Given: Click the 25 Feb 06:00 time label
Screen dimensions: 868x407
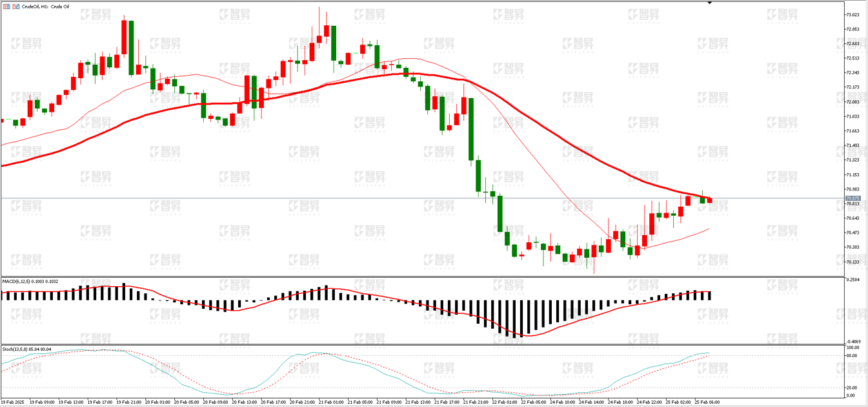Looking at the screenshot, I should [x=707, y=402].
